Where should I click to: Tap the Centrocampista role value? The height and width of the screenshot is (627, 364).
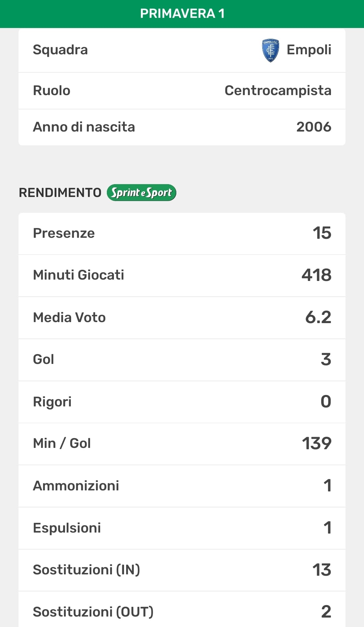[278, 91]
